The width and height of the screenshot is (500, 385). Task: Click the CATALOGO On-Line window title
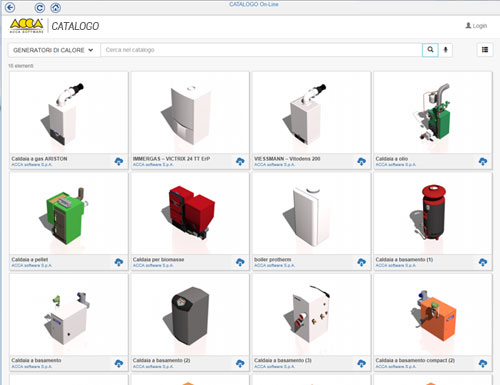click(x=254, y=4)
